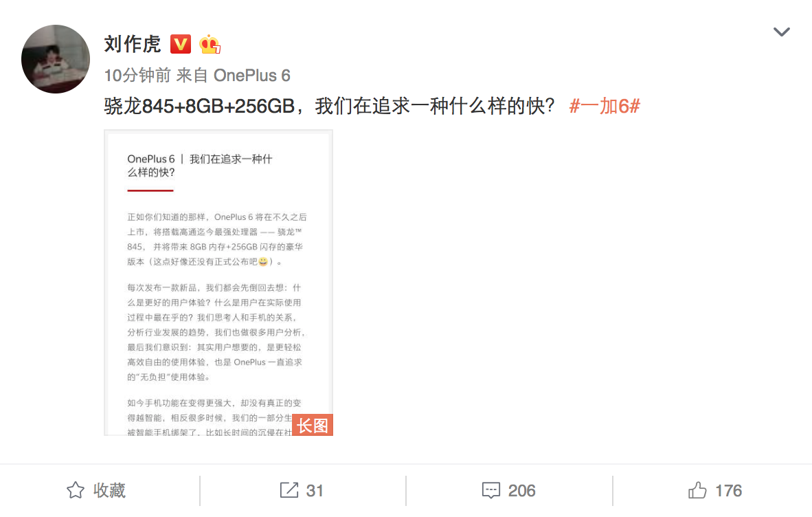The height and width of the screenshot is (517, 812).
Task: Click the 10分钟前 timestamp
Action: [x=137, y=76]
